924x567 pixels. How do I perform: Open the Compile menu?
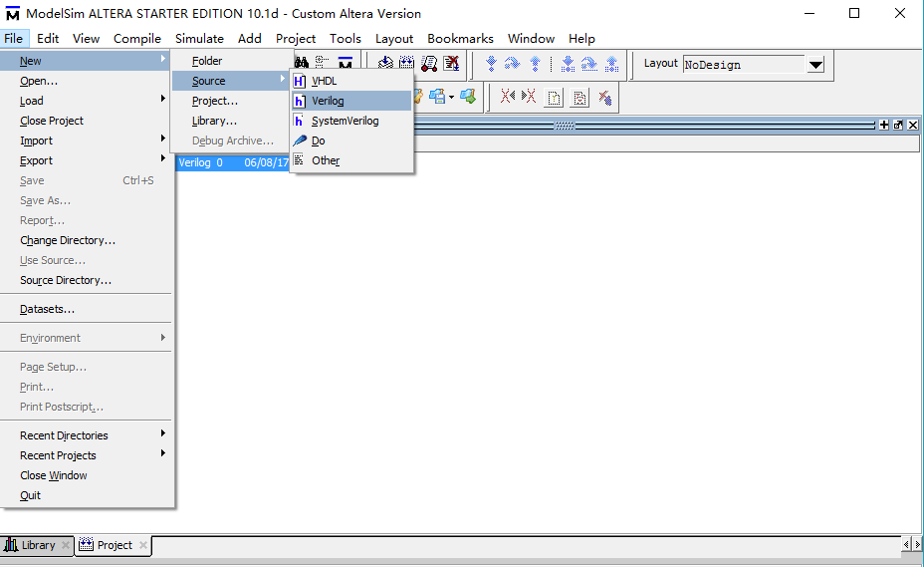pyautogui.click(x=137, y=38)
